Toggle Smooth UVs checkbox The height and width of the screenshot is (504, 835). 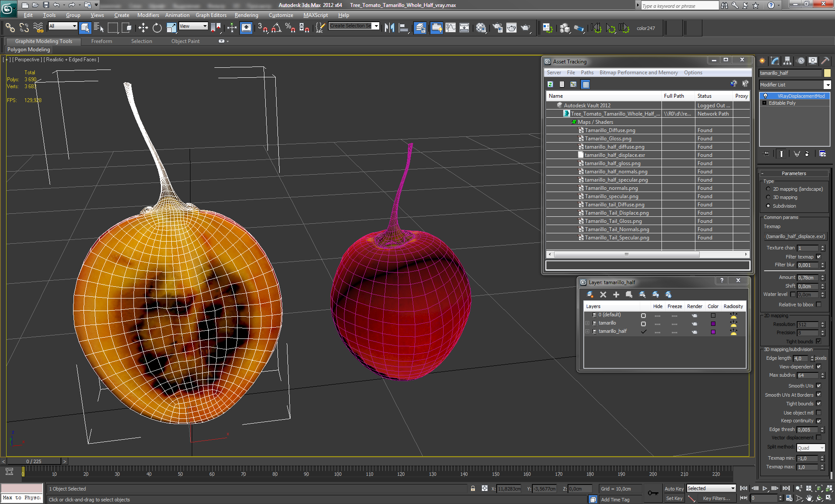click(818, 386)
